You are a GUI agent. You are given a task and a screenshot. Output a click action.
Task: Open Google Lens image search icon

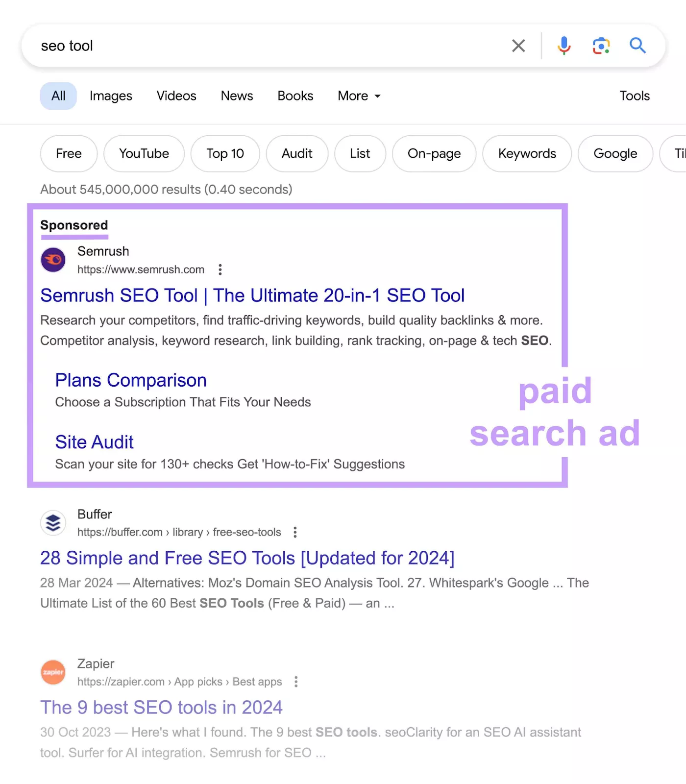point(601,46)
